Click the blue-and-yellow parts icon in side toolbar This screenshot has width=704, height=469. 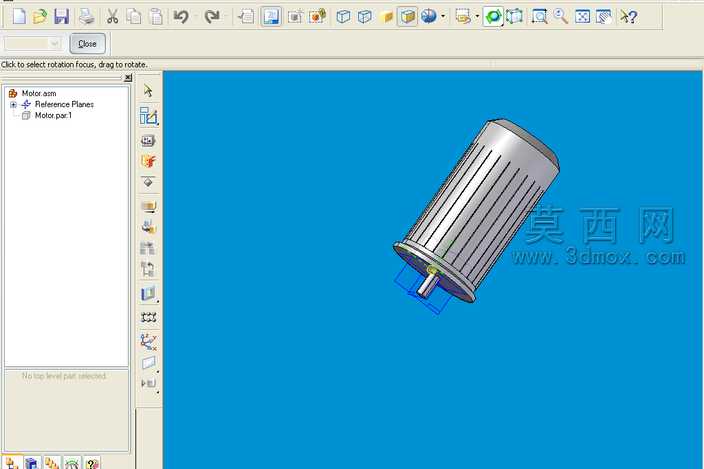point(148,228)
